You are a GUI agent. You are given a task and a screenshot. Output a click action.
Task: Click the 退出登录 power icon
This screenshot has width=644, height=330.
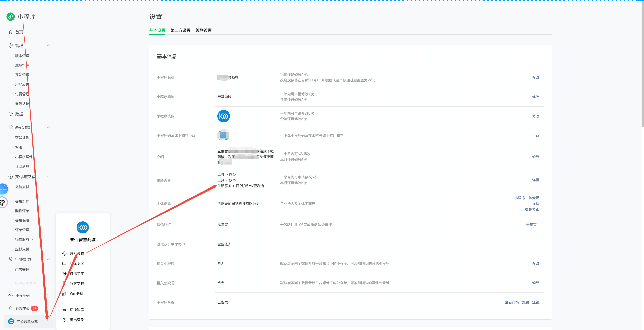click(x=64, y=320)
